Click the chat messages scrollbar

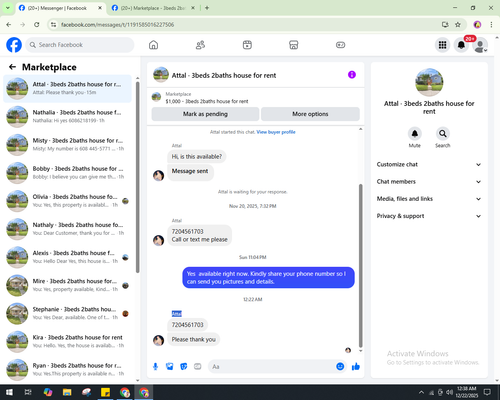click(x=360, y=265)
